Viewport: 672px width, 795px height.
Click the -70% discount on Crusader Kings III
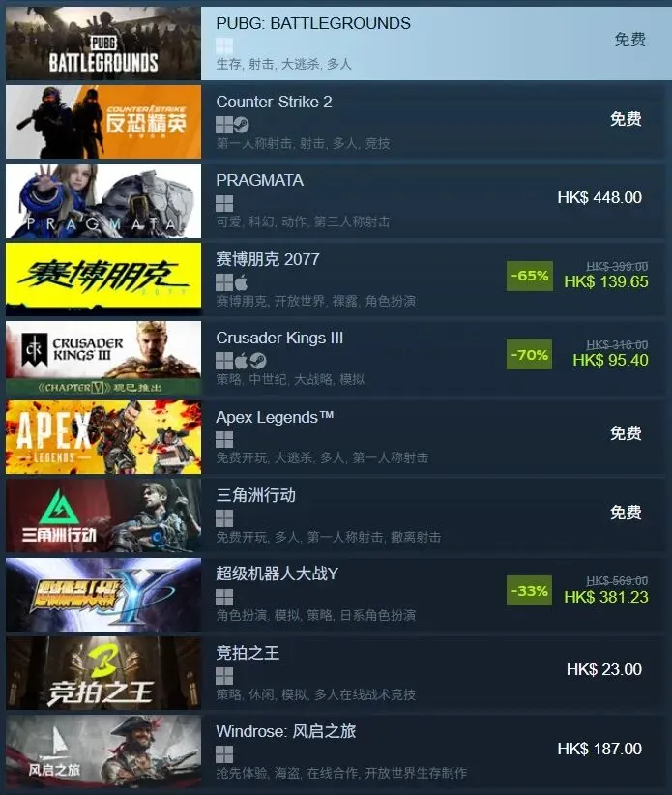point(530,354)
